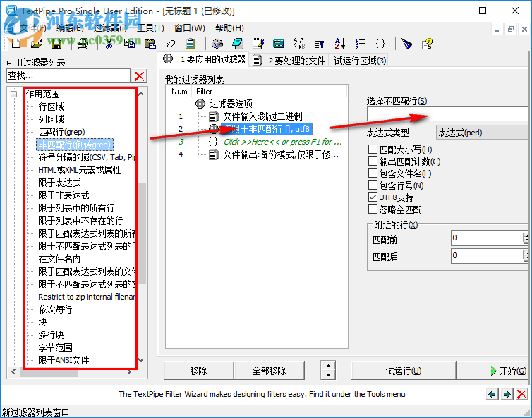The width and height of the screenshot is (532, 418).
Task: Click the Paste toolbar icon
Action: pyautogui.click(x=150, y=44)
